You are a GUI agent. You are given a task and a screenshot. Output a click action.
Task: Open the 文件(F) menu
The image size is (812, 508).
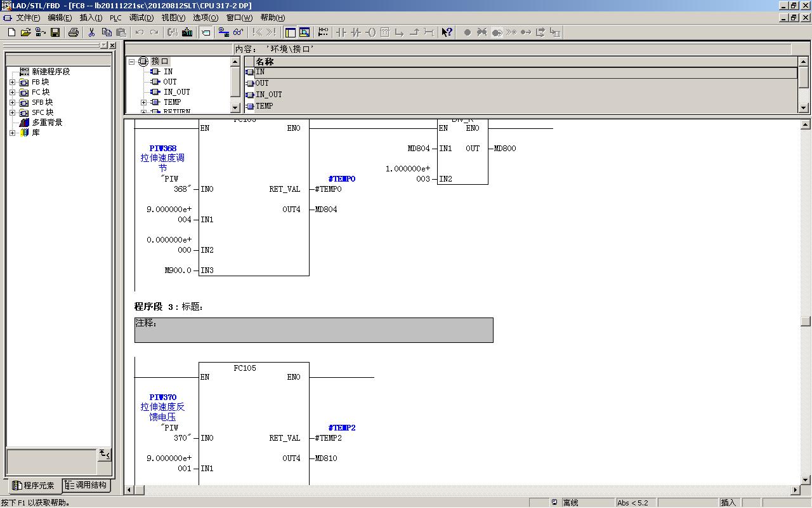coord(28,18)
